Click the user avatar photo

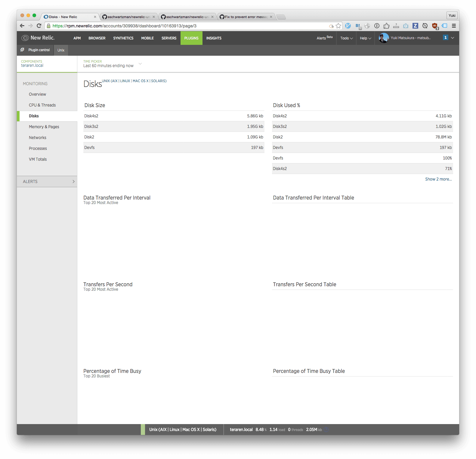point(384,38)
